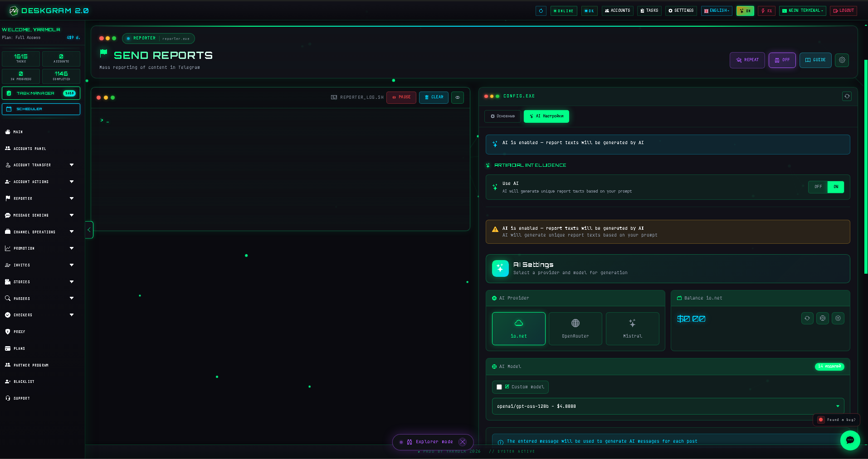Viewport: 868px width, 459px height.
Task: Switch Use AI to ON
Action: [x=836, y=187]
